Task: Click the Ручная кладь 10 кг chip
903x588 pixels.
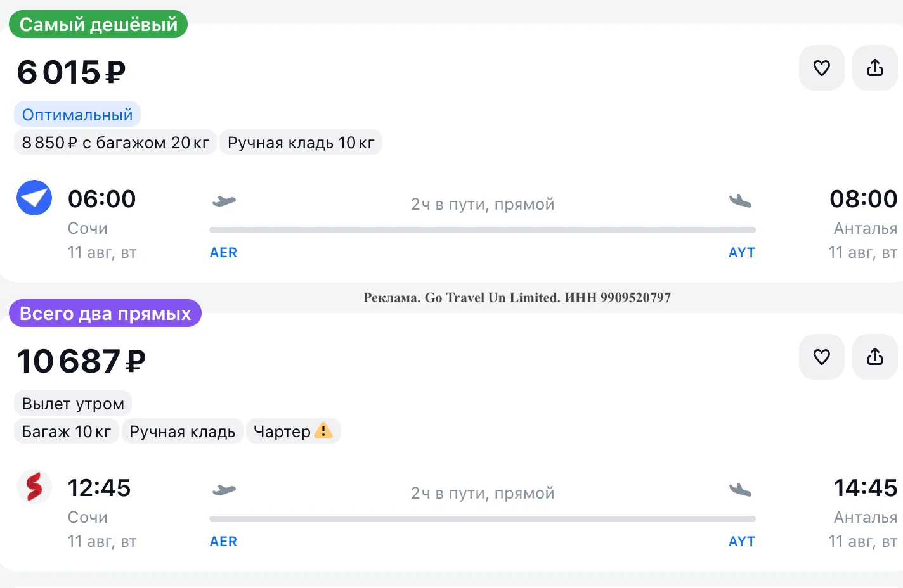Action: click(301, 143)
